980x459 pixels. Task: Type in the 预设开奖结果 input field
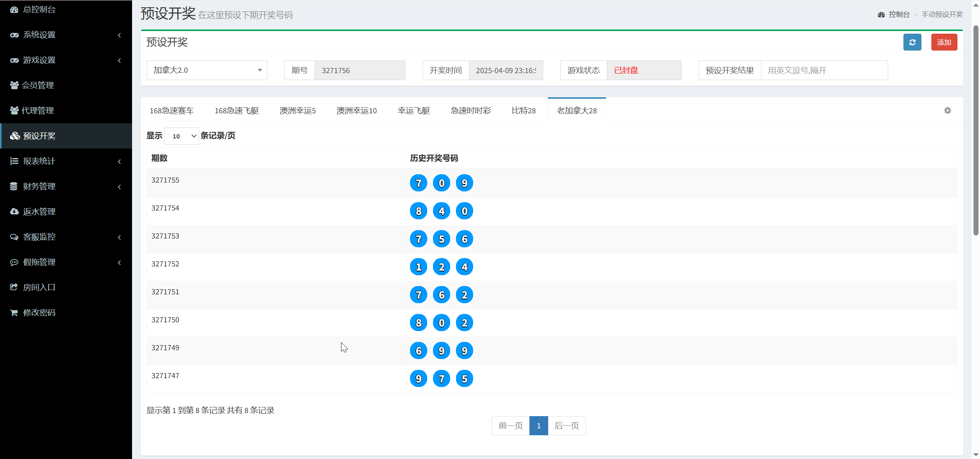tap(824, 70)
